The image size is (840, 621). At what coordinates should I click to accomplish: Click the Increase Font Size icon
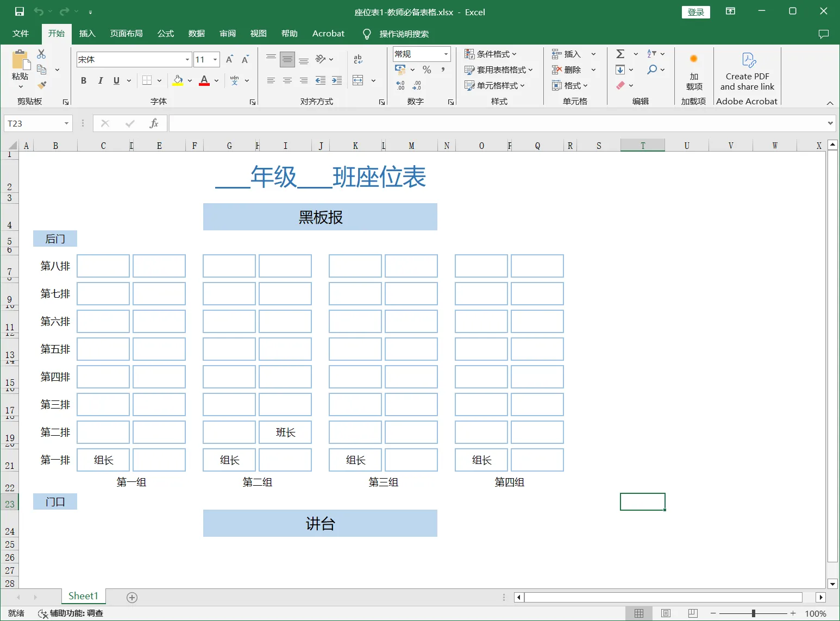pos(229,59)
